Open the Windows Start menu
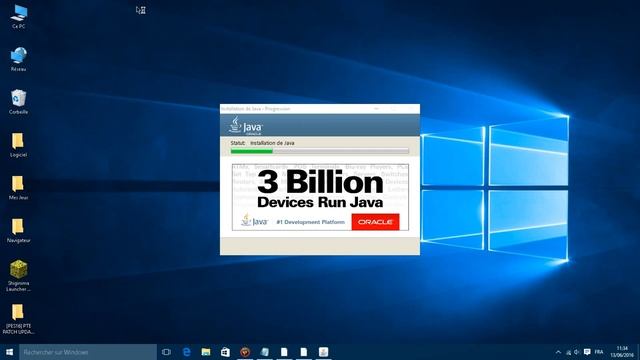Screen dimensions: 640x360 9,352
